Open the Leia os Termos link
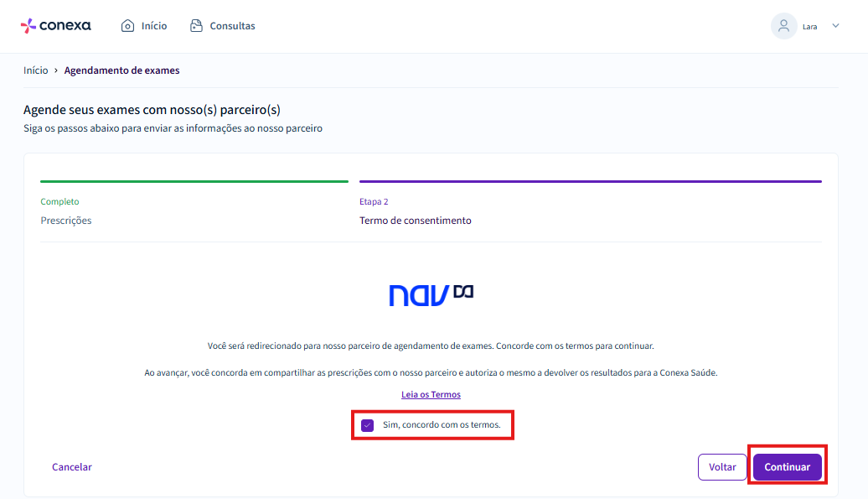 [x=431, y=394]
